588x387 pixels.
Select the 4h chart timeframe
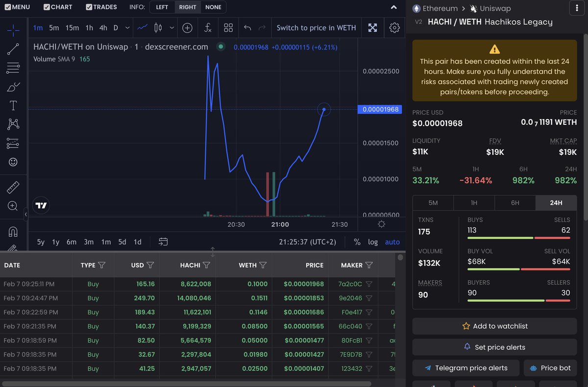click(x=103, y=28)
